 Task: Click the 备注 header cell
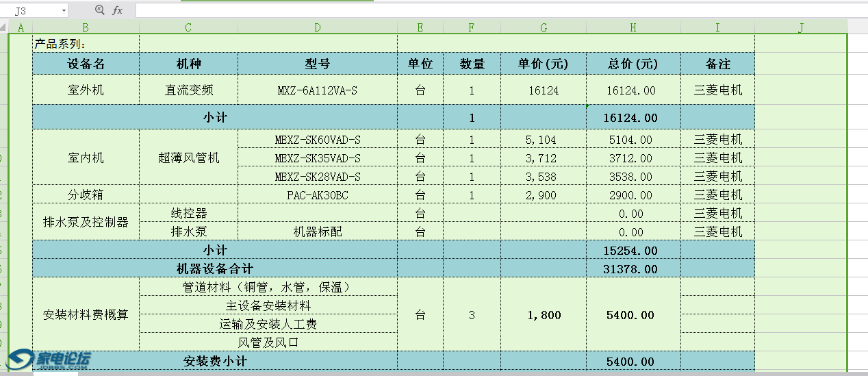point(717,64)
